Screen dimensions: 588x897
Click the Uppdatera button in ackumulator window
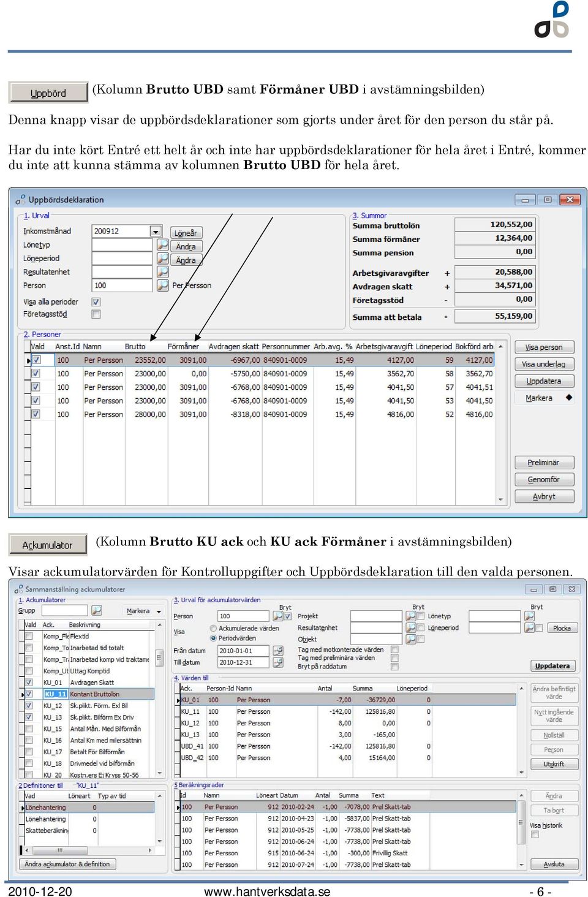click(x=552, y=666)
